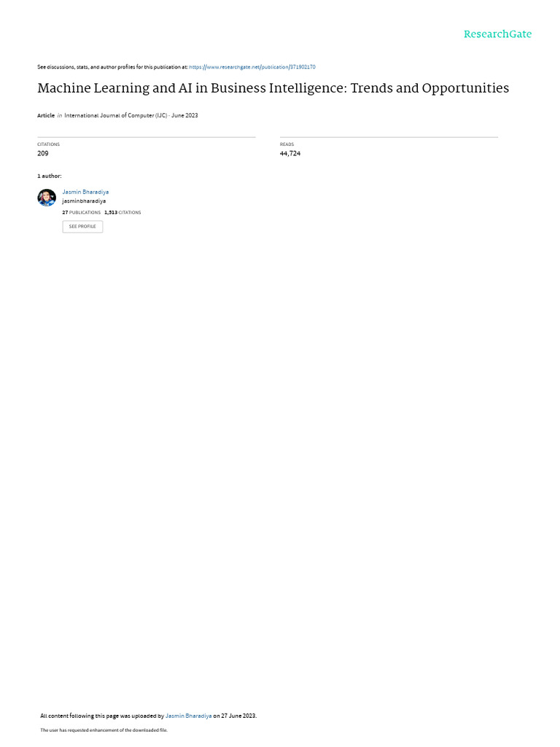This screenshot has width=560, height=747.
Task: Click the 1,513 CITATIONS author stat
Action: click(x=122, y=212)
